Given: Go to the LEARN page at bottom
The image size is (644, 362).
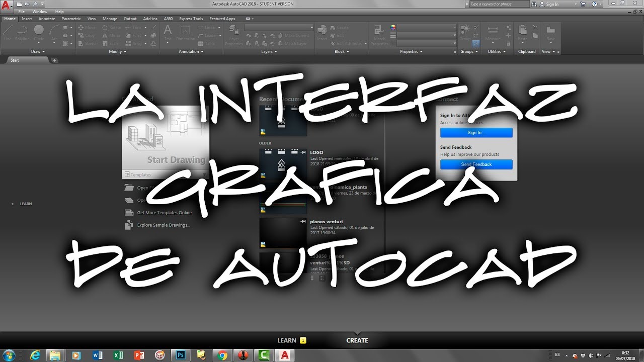Looking at the screenshot, I should [287, 340].
